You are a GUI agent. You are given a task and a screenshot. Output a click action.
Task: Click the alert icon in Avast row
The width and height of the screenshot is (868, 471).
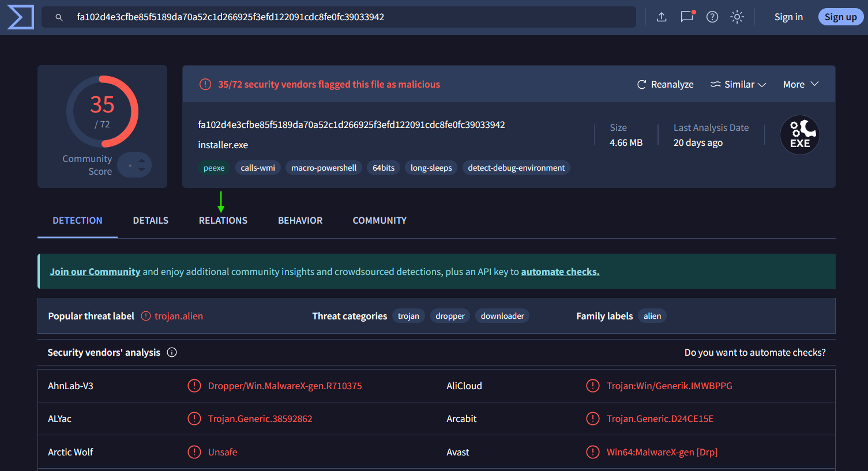(593, 452)
